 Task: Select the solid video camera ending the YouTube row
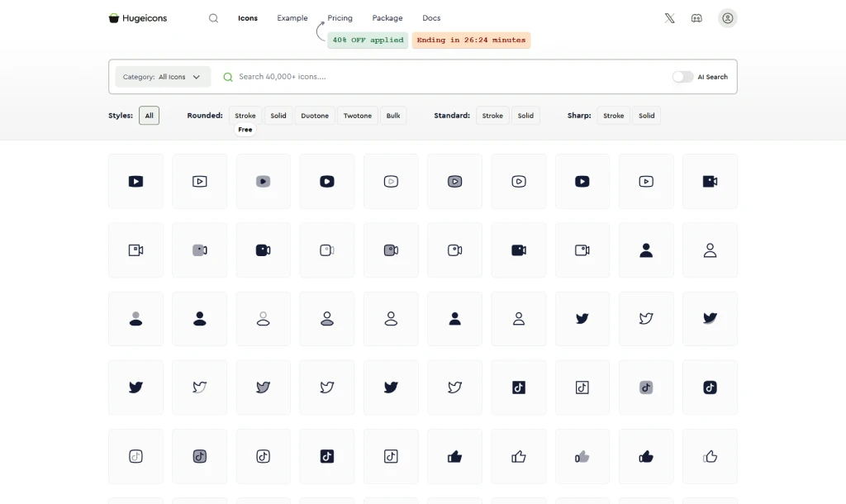710,181
